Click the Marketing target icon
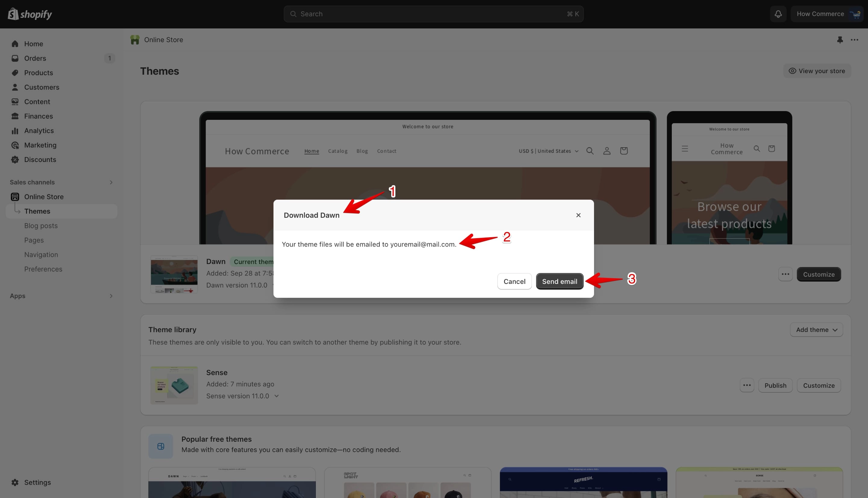 pyautogui.click(x=15, y=145)
